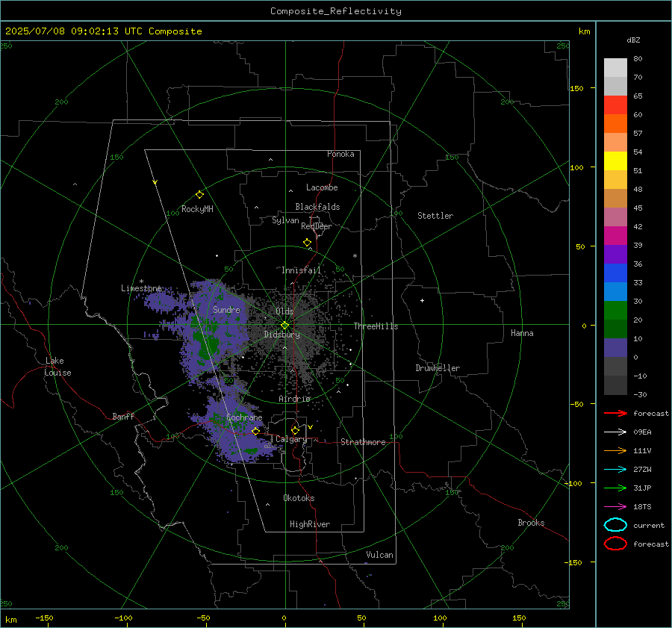Click the ThreeHills label

(376, 326)
